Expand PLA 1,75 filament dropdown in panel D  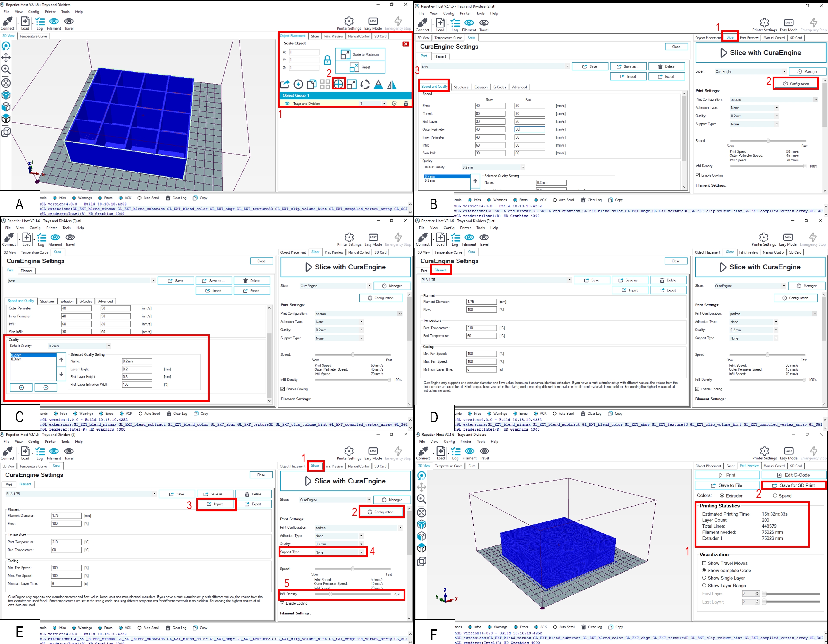tap(569, 280)
